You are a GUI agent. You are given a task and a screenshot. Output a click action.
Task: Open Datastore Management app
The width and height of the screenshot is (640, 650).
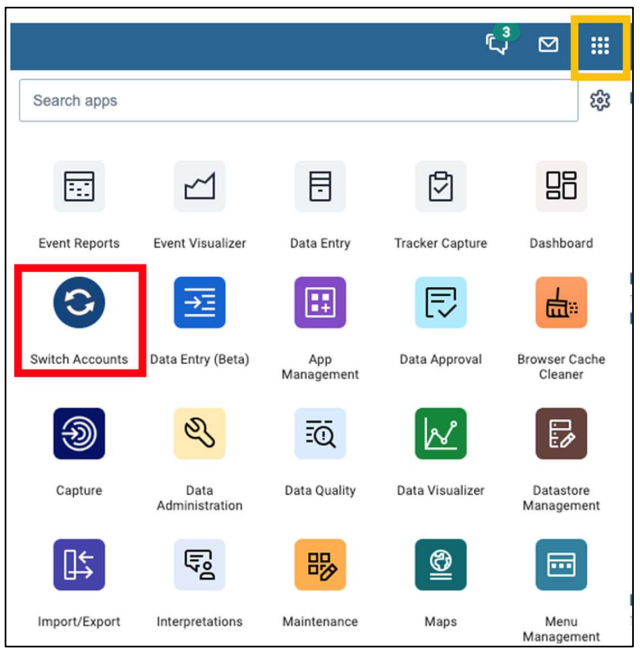coord(561,434)
